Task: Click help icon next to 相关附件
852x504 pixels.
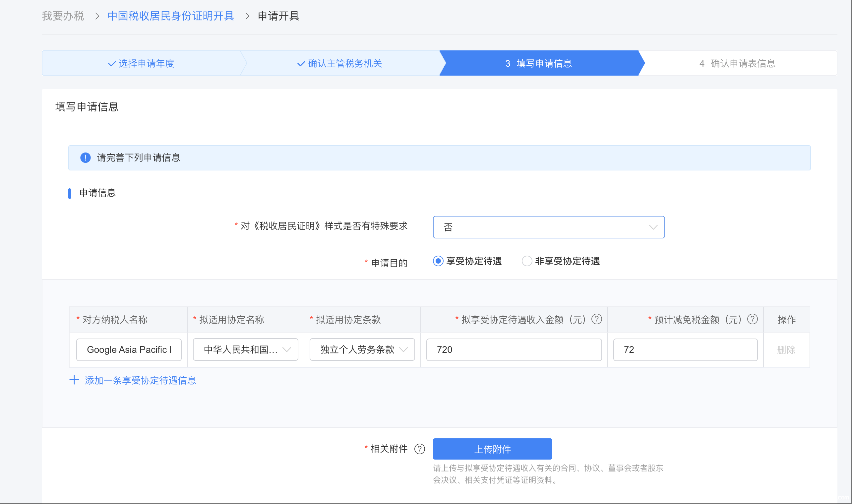Action: [420, 449]
